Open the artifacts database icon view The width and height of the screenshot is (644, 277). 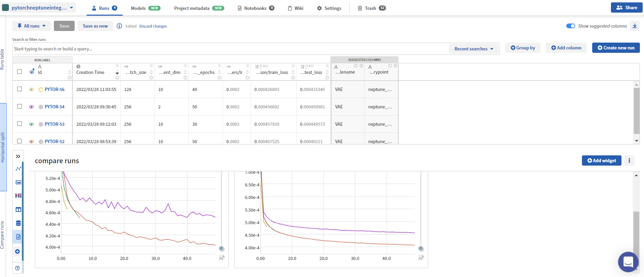[18, 223]
